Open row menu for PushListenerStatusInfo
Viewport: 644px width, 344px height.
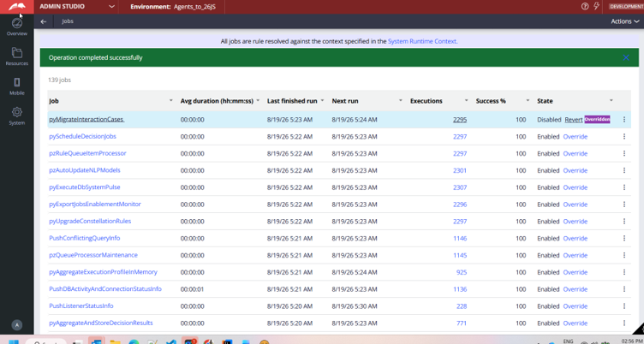point(624,306)
